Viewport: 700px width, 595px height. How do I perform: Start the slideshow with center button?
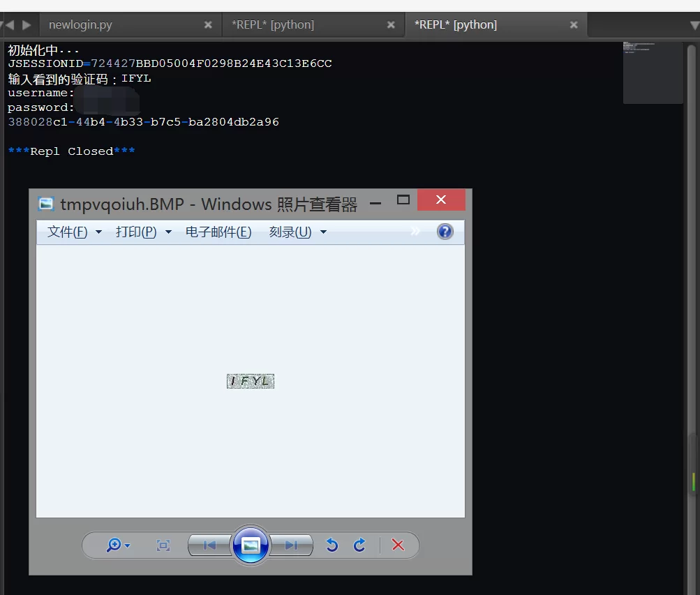point(251,545)
